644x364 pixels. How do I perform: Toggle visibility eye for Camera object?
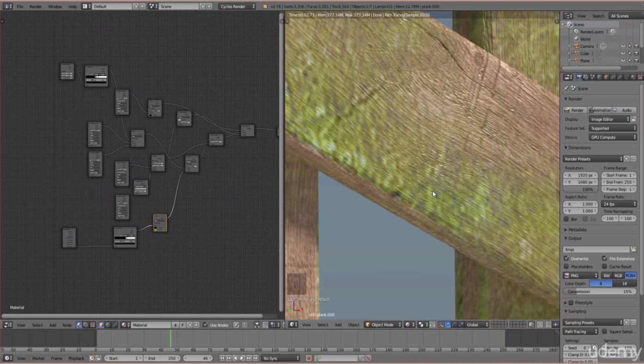(623, 46)
